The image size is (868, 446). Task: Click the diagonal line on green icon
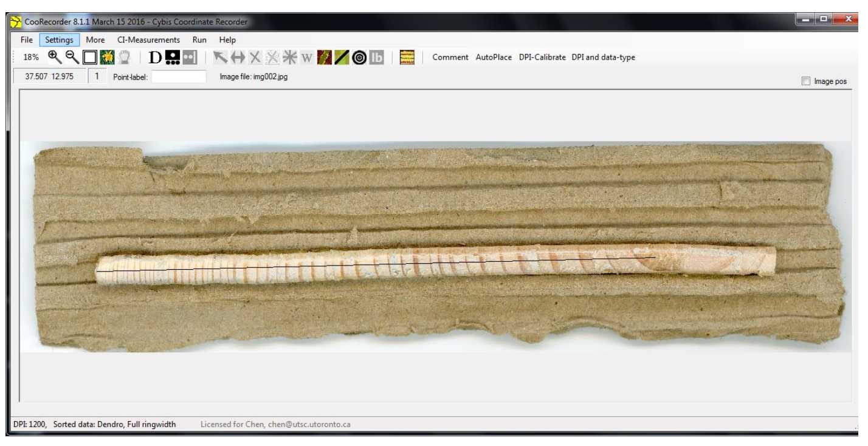(x=342, y=58)
